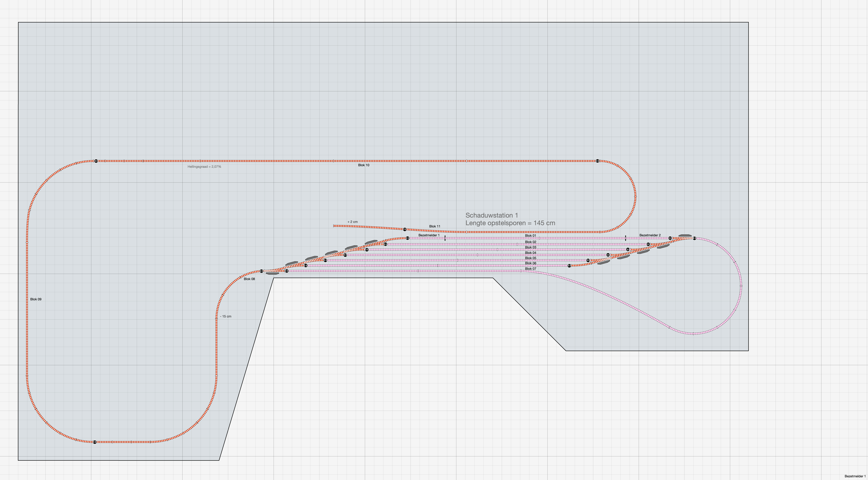
Task: Select the grey turnout motor below the Blok 08 turnout
Action: pos(272,274)
